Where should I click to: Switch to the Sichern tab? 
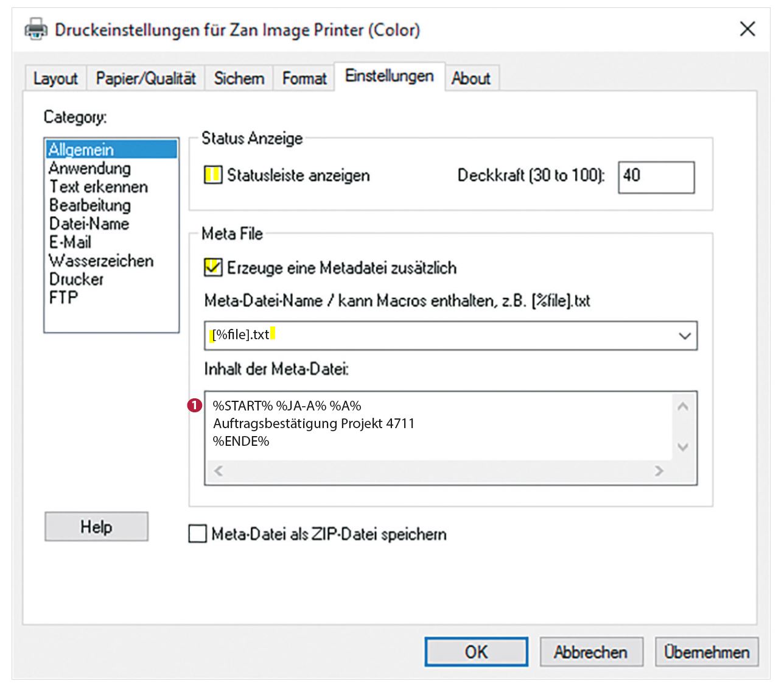[x=239, y=79]
